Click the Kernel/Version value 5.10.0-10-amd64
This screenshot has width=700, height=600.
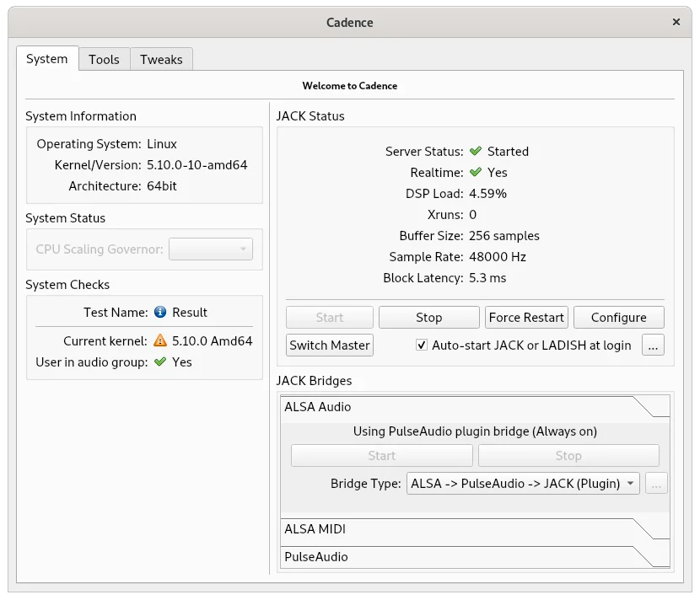[x=197, y=164]
